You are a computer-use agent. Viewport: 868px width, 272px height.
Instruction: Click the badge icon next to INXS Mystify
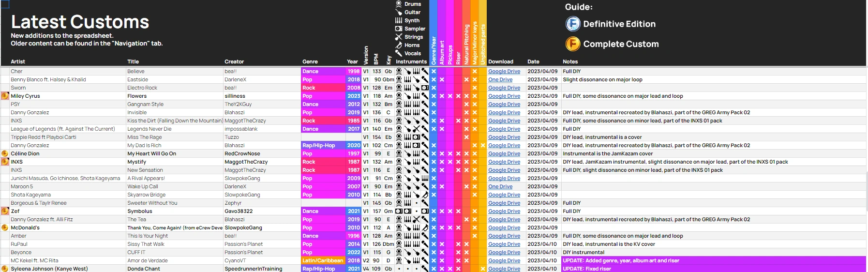[x=5, y=162]
